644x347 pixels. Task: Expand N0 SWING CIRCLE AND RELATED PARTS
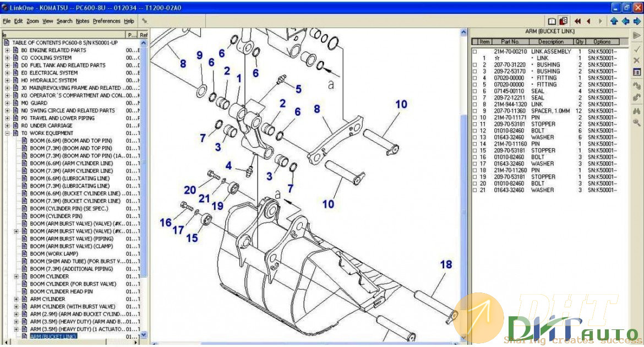tap(7, 111)
